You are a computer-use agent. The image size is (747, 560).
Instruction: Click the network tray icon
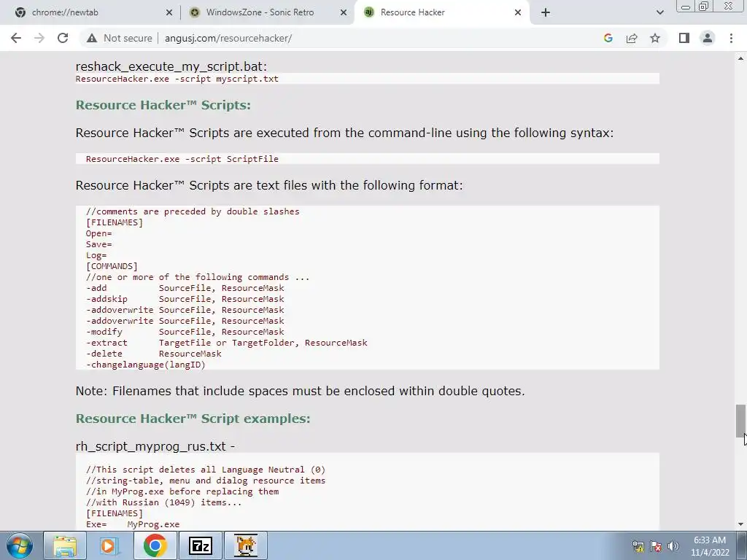coord(638,546)
